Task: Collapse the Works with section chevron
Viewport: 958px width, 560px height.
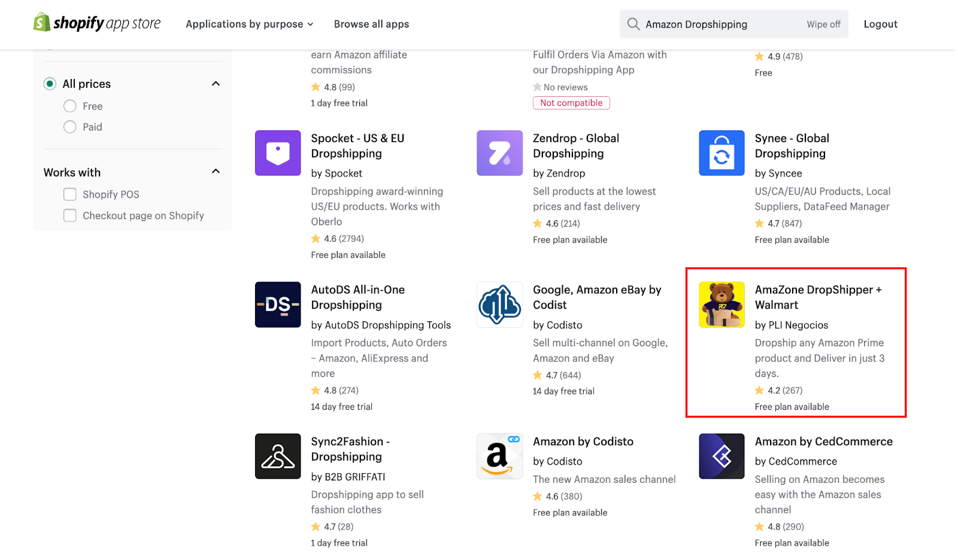Action: point(216,172)
